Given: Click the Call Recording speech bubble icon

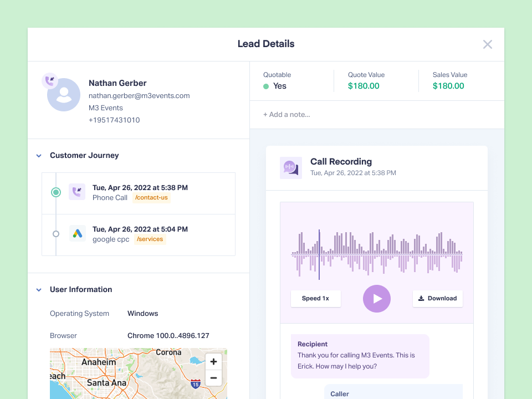Looking at the screenshot, I should (290, 167).
